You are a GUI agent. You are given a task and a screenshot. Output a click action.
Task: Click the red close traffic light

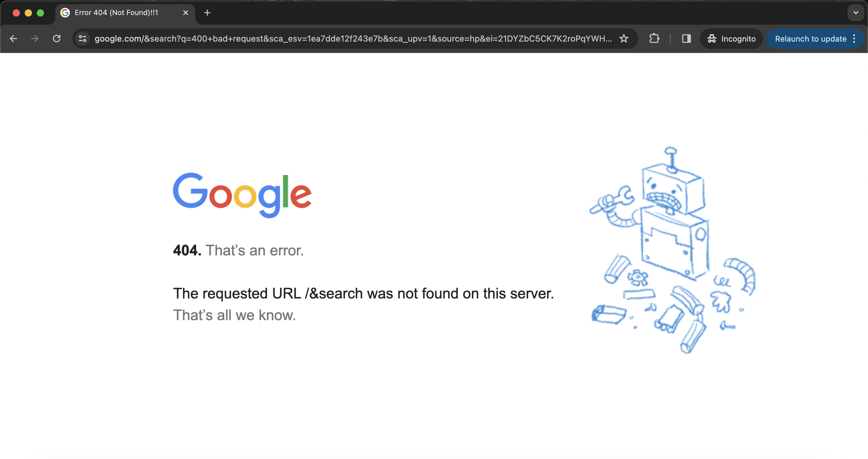click(x=16, y=13)
